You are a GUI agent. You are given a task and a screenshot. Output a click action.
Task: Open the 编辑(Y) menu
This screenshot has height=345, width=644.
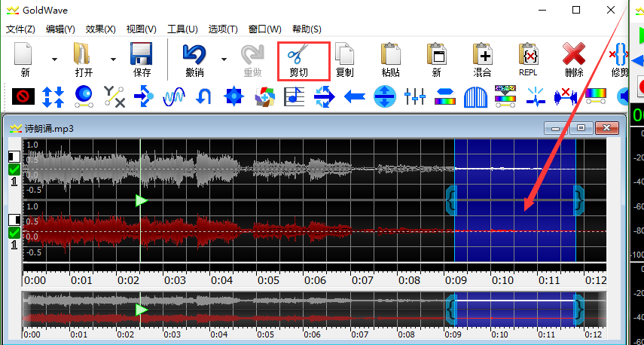click(x=60, y=29)
